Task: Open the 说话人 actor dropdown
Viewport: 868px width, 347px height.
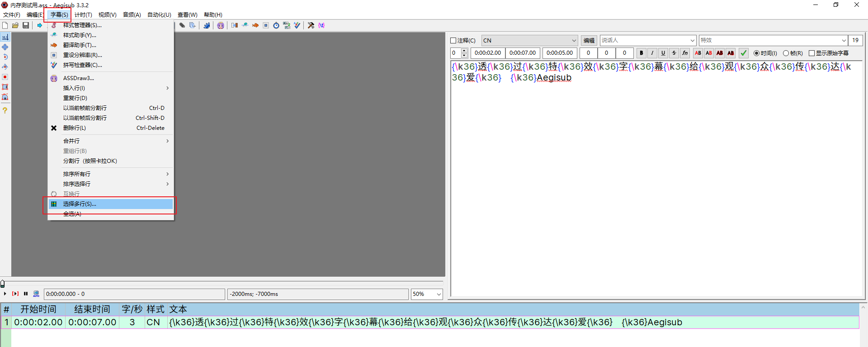Action: coord(647,40)
